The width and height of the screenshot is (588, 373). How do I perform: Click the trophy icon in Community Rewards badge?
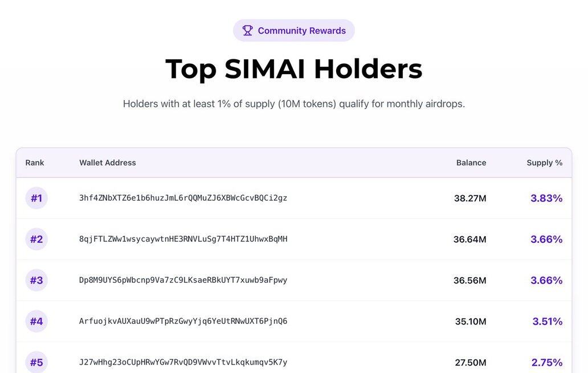tap(247, 31)
